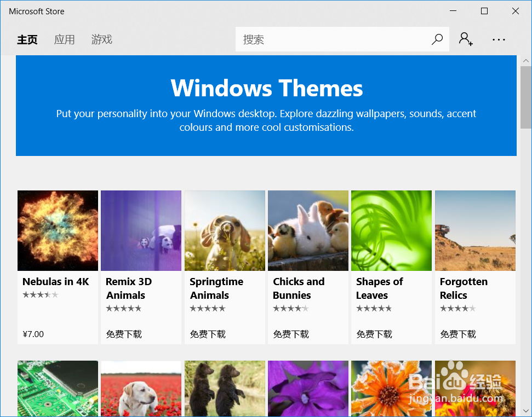Image resolution: width=532 pixels, height=417 pixels.
Task: Click the ¥7.00 price of Nebulas
Action: pos(33,334)
